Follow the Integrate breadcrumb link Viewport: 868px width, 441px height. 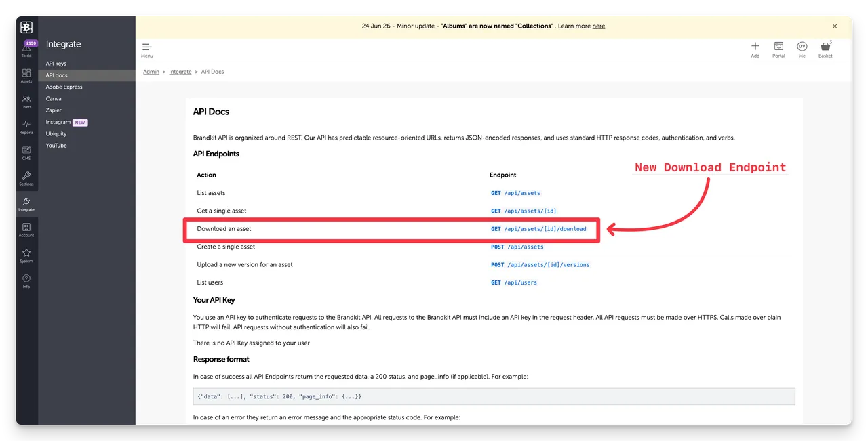click(x=180, y=72)
